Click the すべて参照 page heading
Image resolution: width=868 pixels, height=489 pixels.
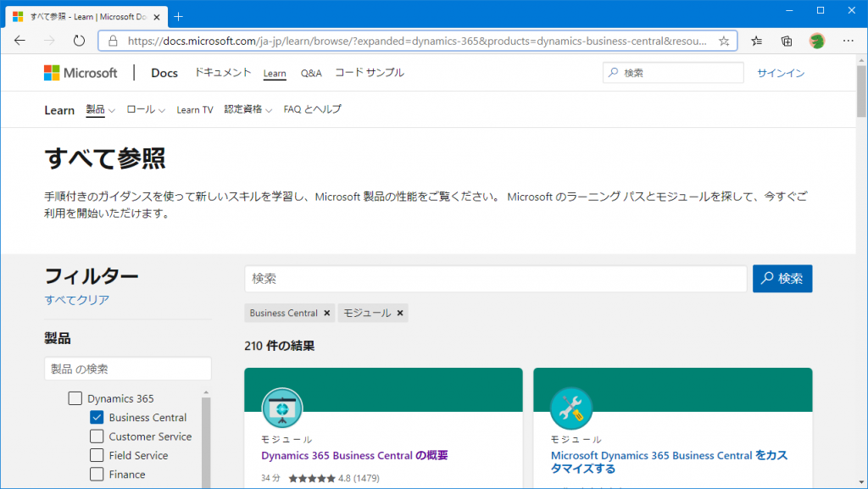pyautogui.click(x=104, y=158)
